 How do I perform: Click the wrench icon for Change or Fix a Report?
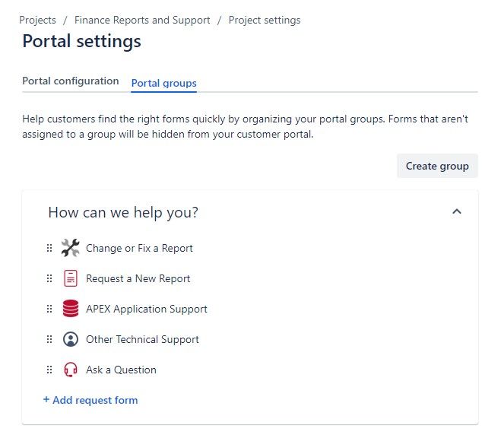point(70,248)
